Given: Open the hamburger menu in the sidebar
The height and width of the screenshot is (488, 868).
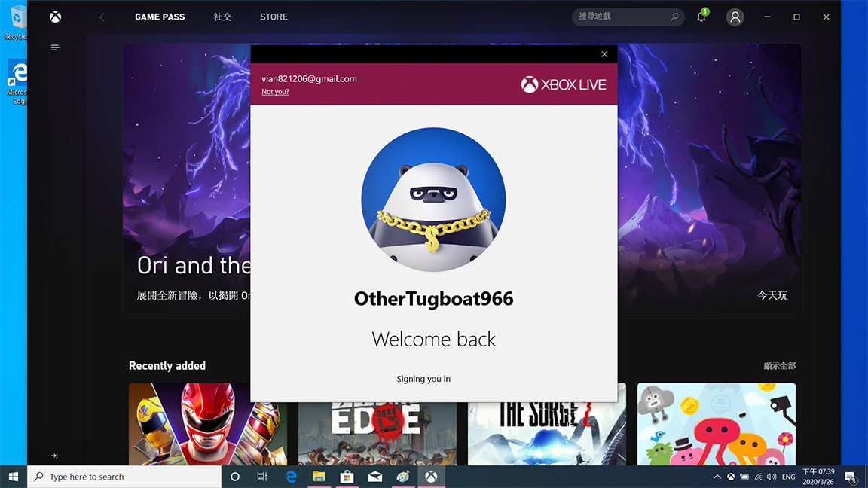Looking at the screenshot, I should (x=55, y=47).
